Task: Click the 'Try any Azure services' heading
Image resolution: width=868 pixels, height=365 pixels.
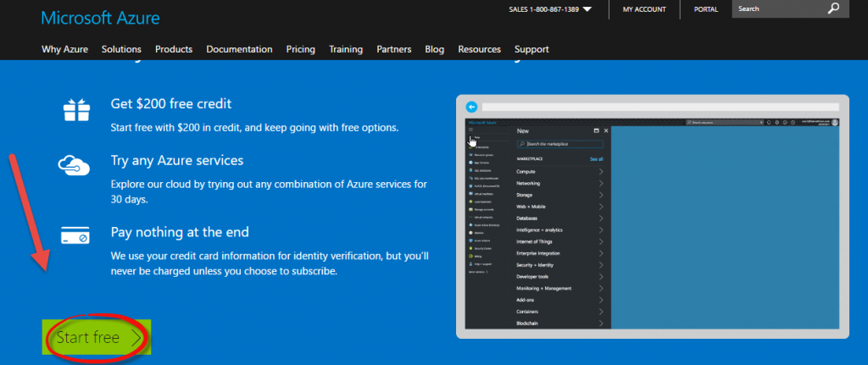Action: 177,161
